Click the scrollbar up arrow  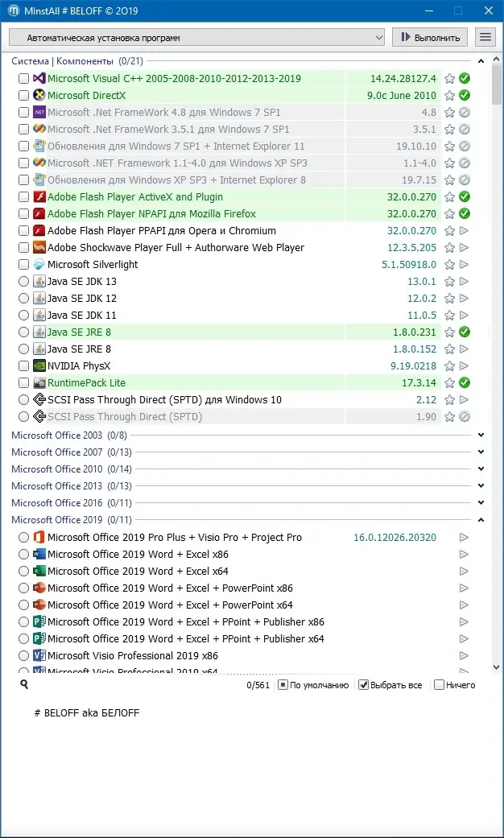497,61
